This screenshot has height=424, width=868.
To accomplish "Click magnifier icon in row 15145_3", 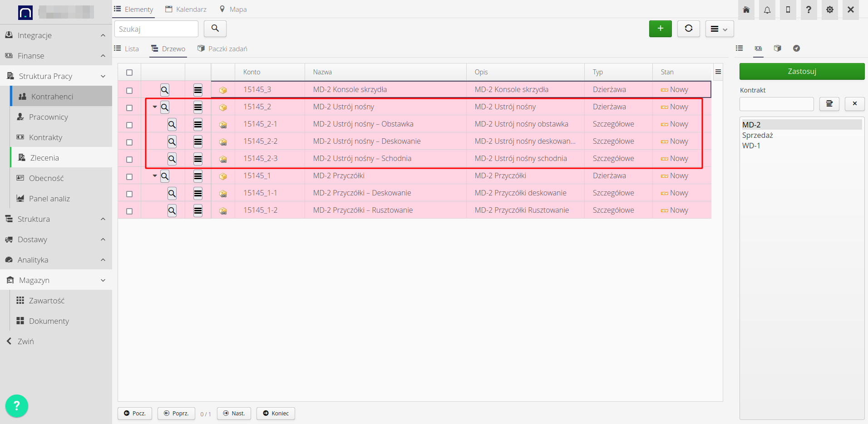I will [165, 90].
